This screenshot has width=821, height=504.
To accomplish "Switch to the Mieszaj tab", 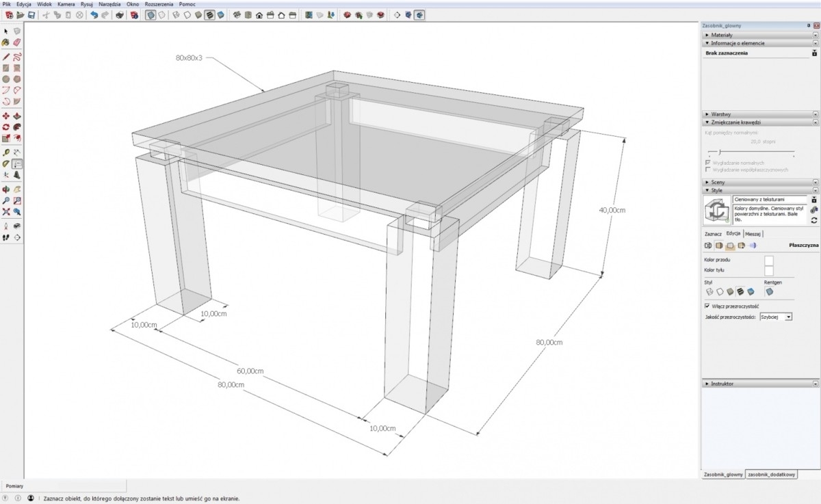I will click(x=753, y=233).
